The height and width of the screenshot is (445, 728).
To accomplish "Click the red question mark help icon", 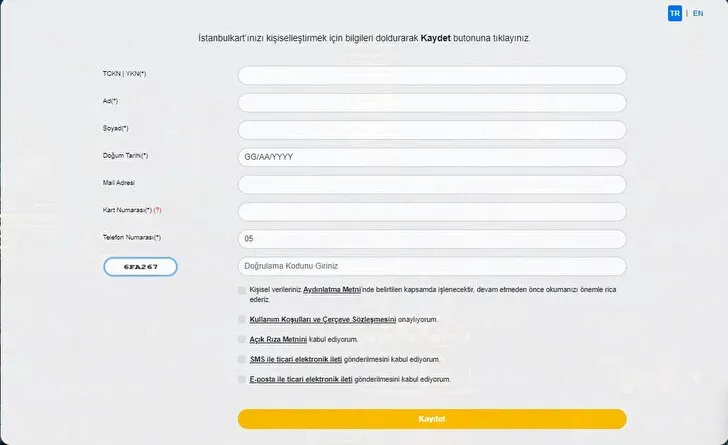I will 157,211.
